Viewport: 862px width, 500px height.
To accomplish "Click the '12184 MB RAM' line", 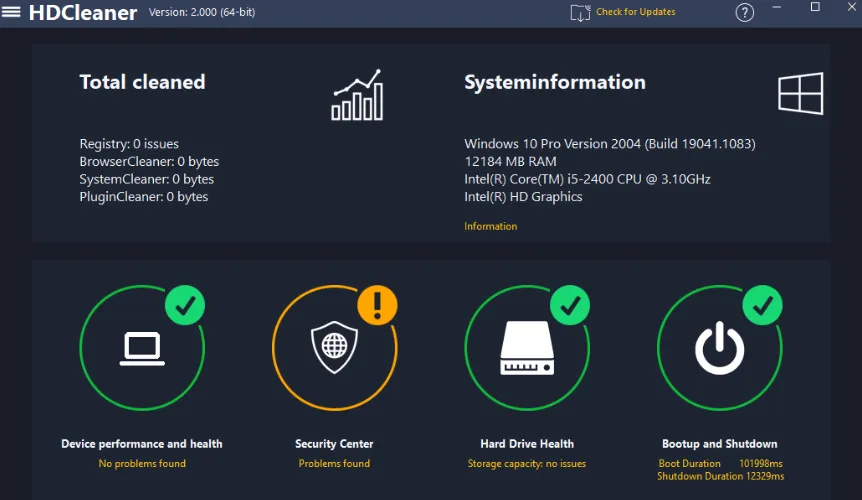I will (x=510, y=162).
